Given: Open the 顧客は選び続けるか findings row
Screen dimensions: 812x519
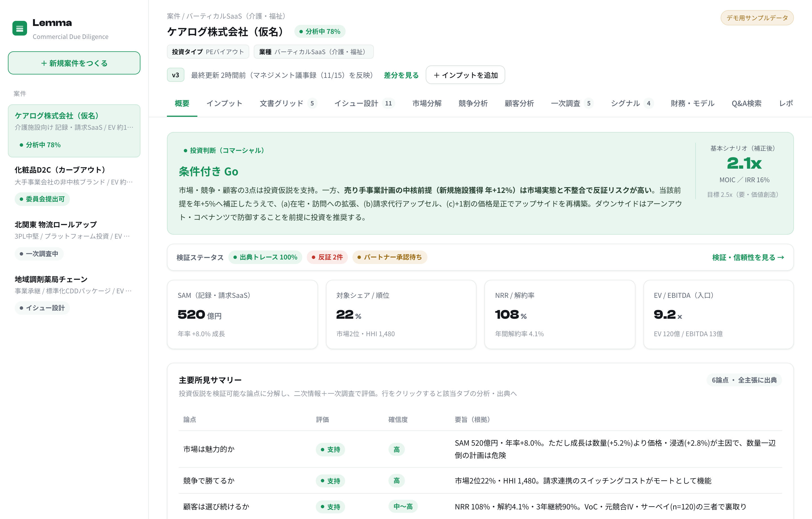Looking at the screenshot, I should click(480, 507).
